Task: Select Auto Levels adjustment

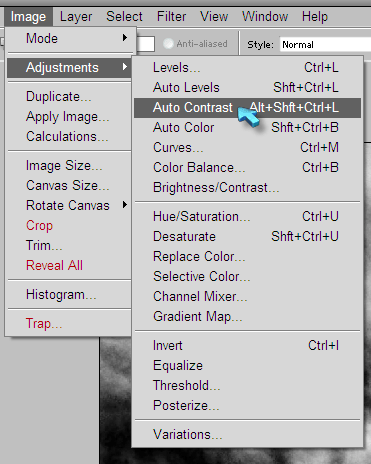Action: pyautogui.click(x=247, y=88)
